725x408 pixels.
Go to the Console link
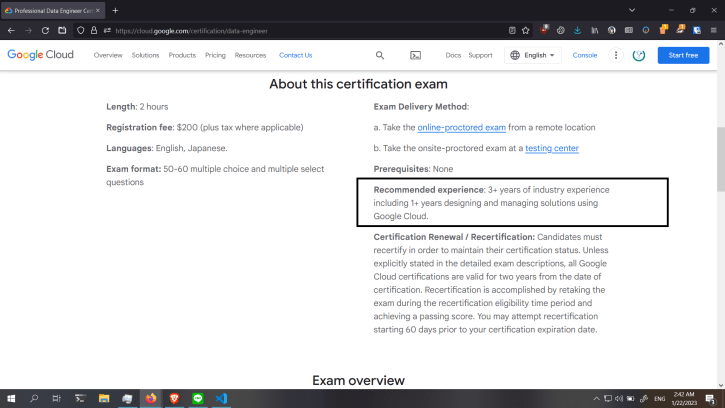pyautogui.click(x=585, y=55)
